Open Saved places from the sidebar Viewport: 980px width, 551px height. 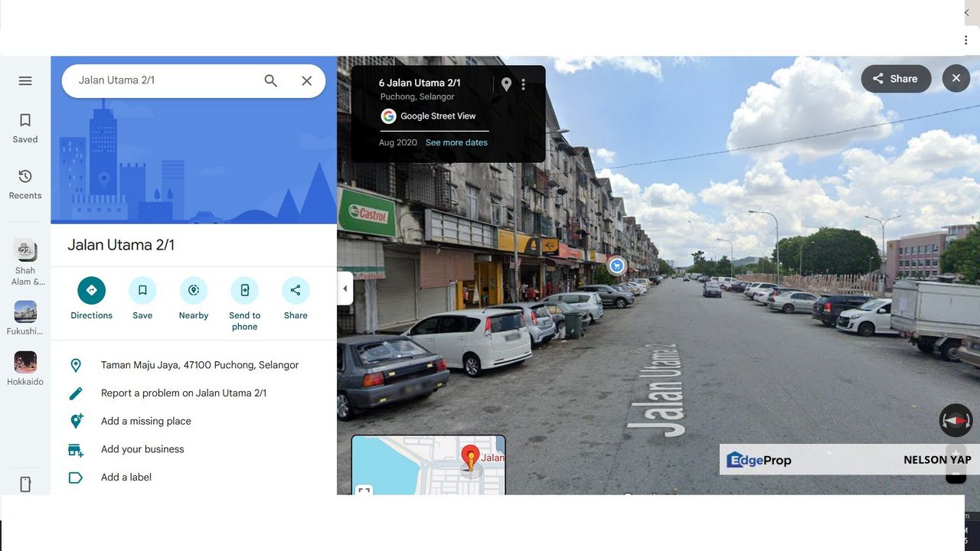(x=24, y=126)
